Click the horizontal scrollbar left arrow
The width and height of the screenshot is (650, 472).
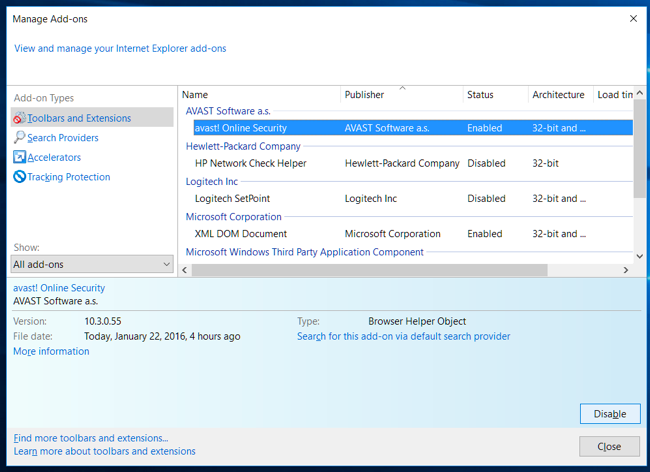click(184, 270)
